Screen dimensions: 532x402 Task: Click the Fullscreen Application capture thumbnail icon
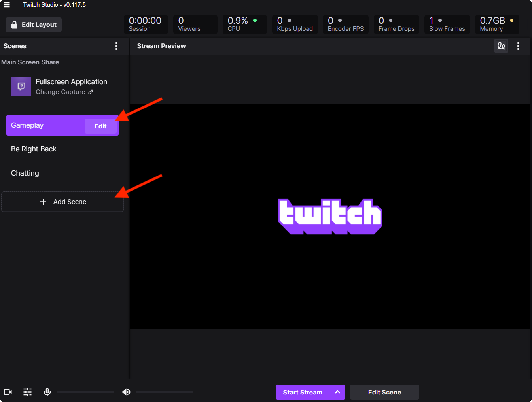pos(21,87)
